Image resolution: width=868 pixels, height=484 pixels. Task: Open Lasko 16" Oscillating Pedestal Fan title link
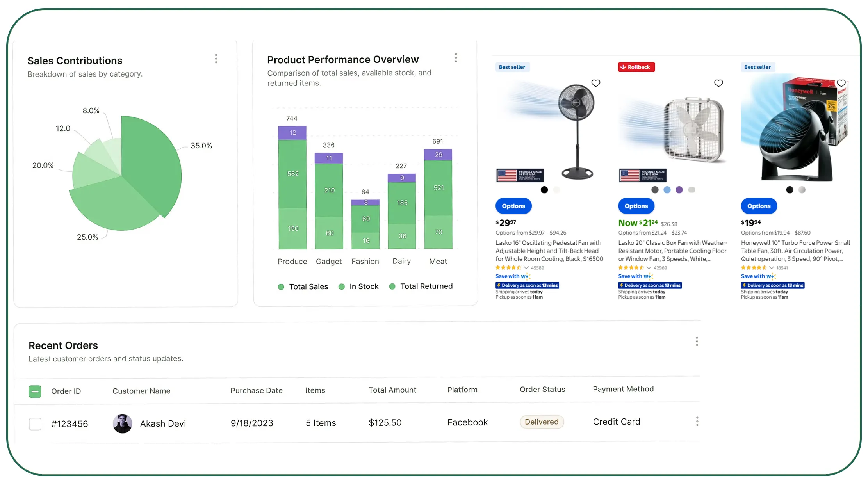click(x=549, y=251)
